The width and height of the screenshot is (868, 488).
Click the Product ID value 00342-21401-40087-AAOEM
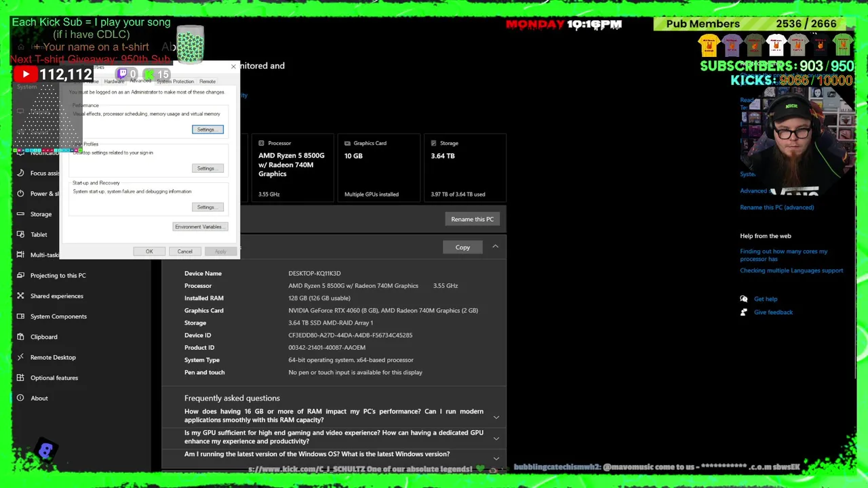[x=327, y=348]
